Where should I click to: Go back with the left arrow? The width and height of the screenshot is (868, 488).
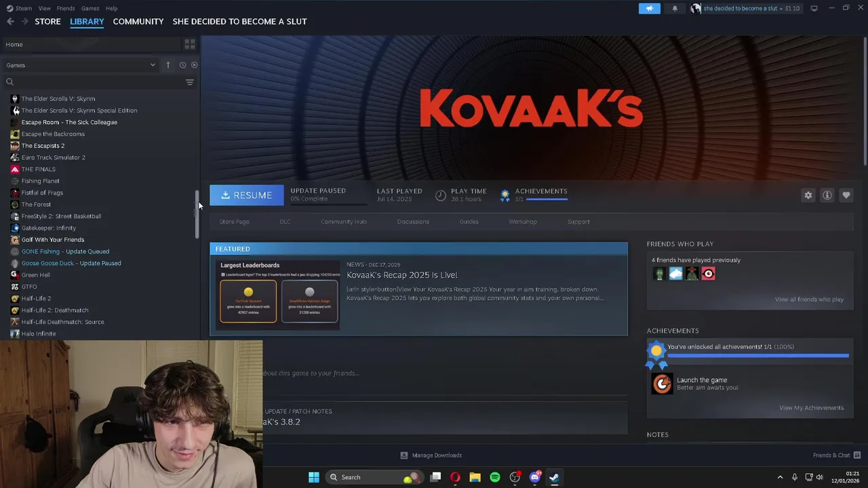(10, 22)
